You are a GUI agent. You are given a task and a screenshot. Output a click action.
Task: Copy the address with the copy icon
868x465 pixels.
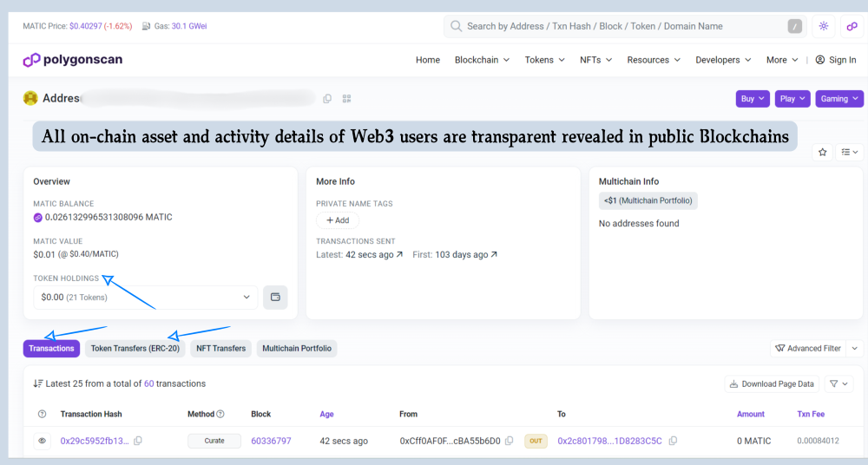327,99
